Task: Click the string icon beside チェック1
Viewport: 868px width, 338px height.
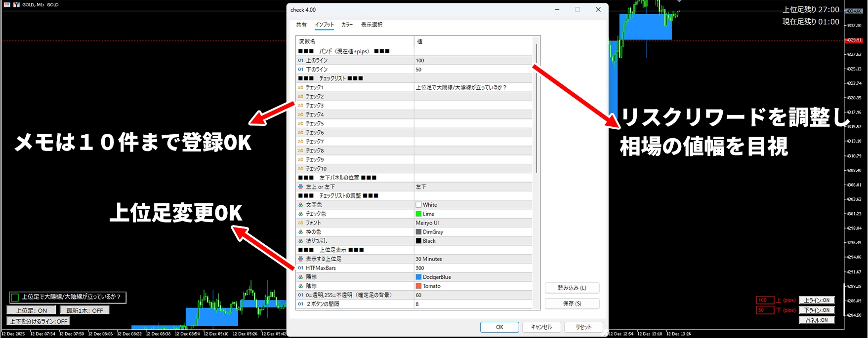Action: [x=300, y=87]
